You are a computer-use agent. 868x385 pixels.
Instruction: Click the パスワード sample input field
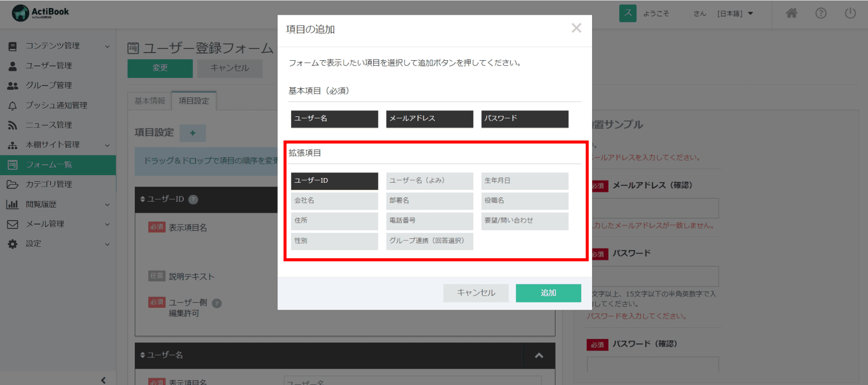tap(655, 276)
